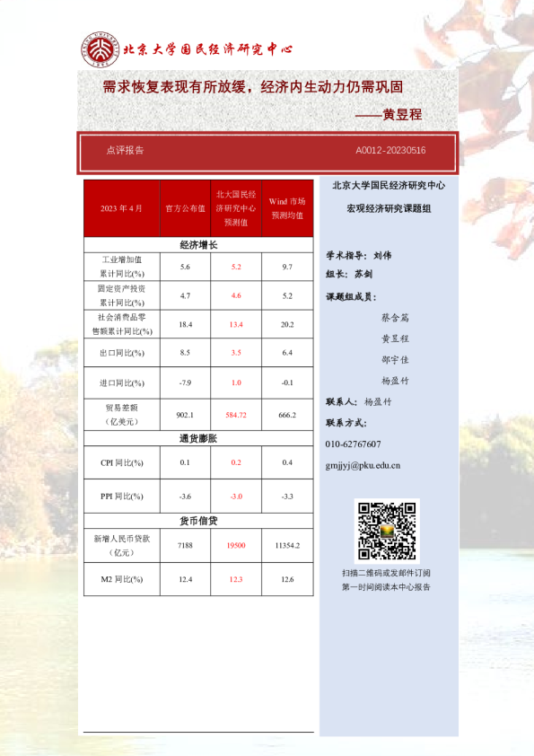Click the red forecast value 1.0

point(236,382)
